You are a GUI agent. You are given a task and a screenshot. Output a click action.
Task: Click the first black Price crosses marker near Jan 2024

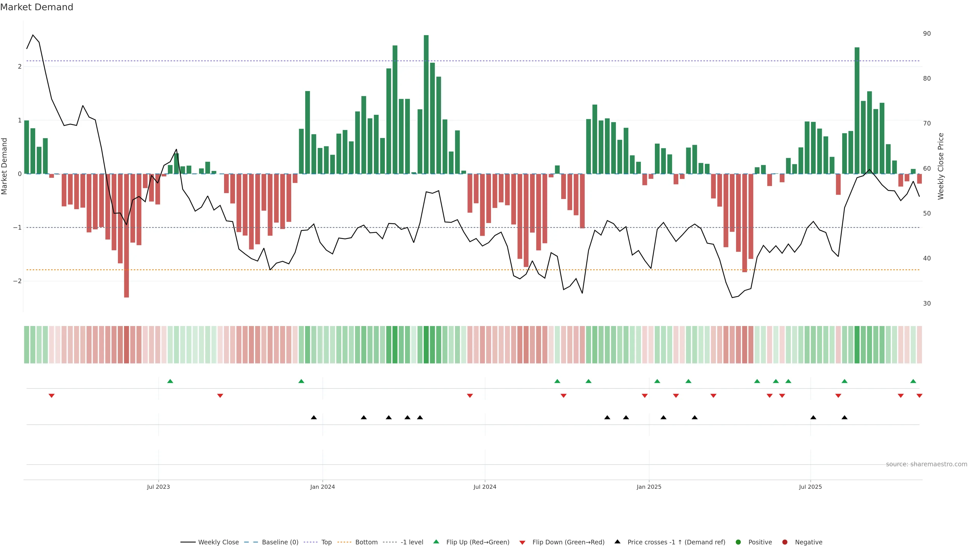tap(313, 418)
